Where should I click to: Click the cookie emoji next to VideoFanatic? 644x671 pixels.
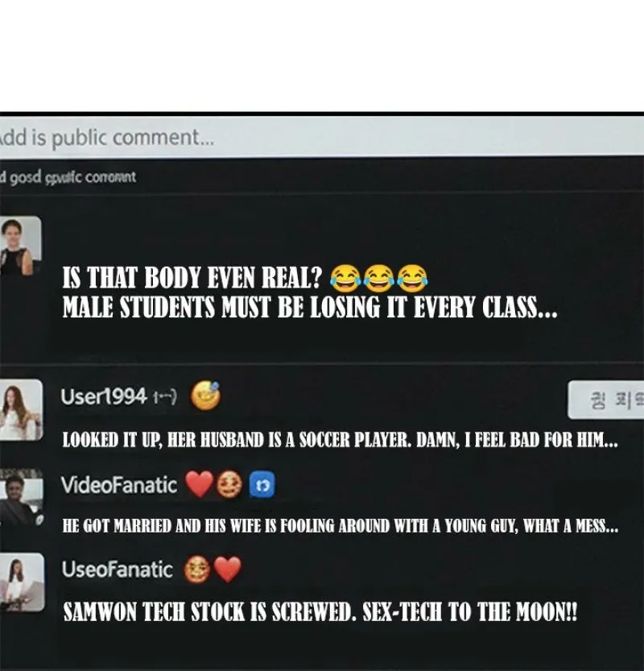click(x=229, y=485)
